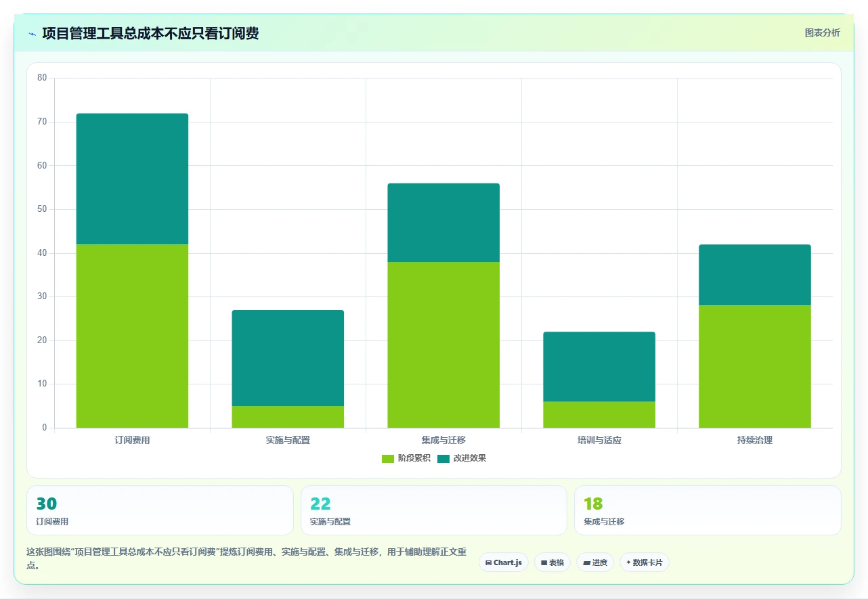Click the teal segment of 集成与迁移 bar
868x599 pixels.
[443, 223]
